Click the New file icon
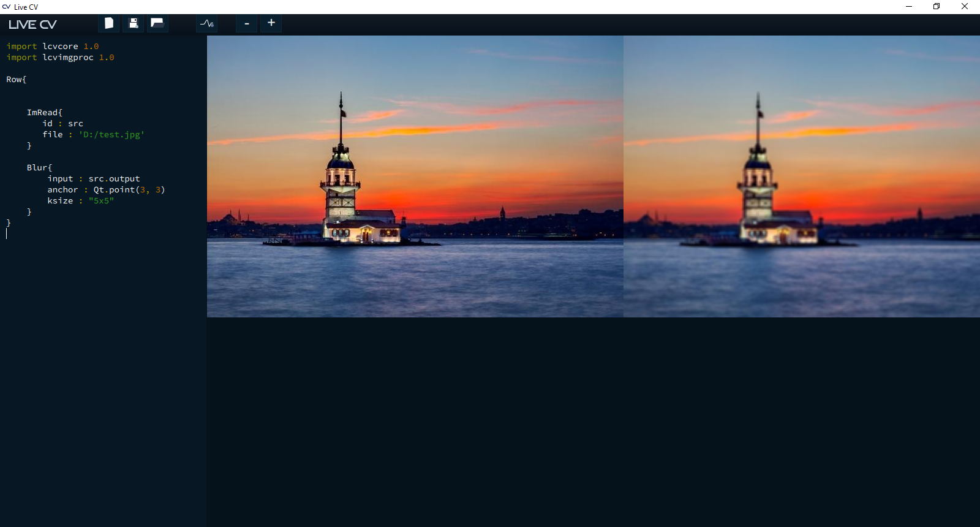Screen dimensions: 980x527 point(109,23)
